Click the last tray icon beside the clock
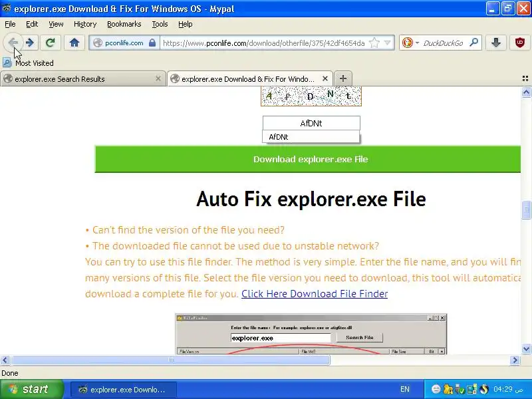This screenshot has height=399, width=532. [x=484, y=389]
